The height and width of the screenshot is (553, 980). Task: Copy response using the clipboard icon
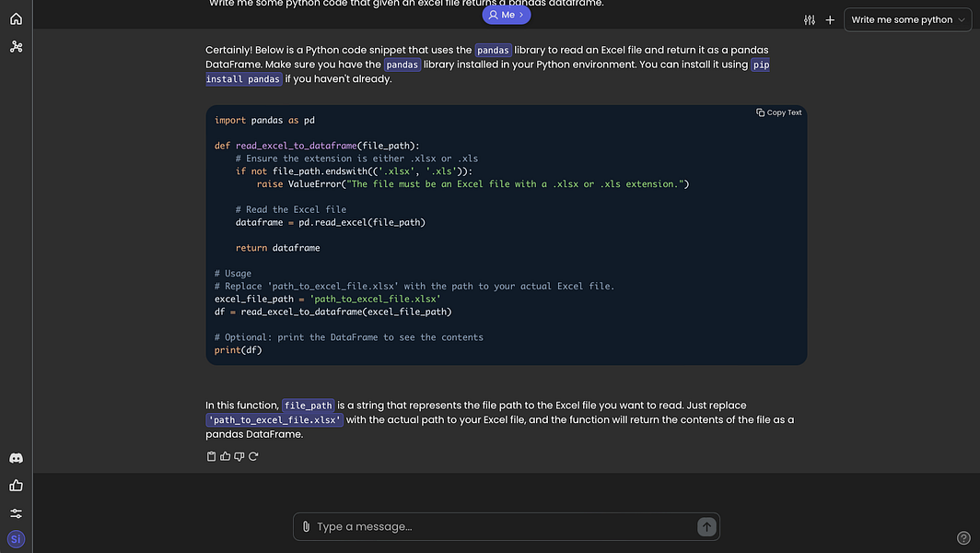coord(212,456)
